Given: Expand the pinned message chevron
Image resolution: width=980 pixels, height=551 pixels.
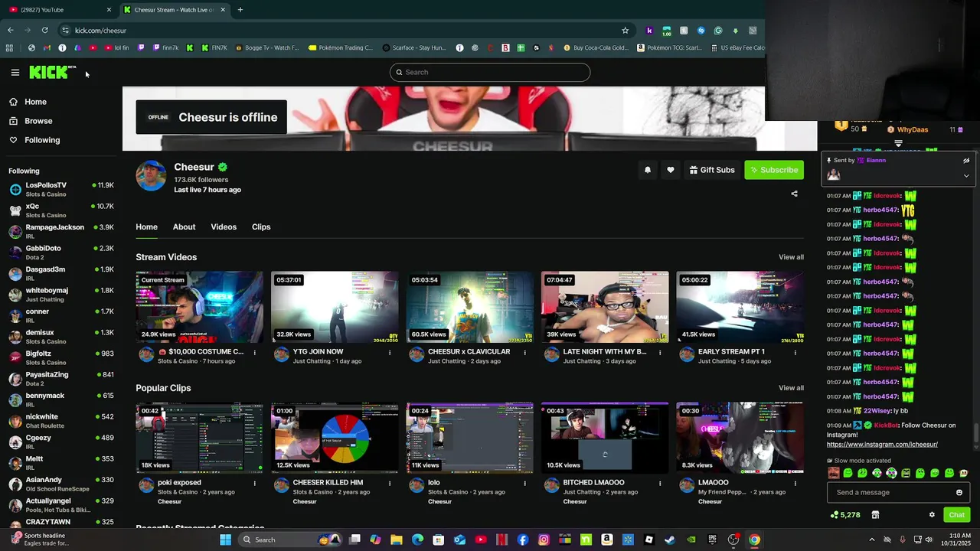Looking at the screenshot, I should 966,175.
